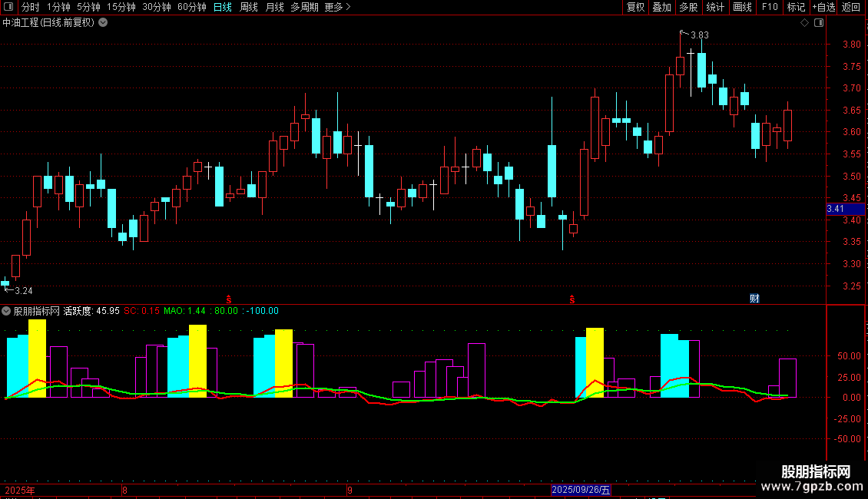Click the 叠加 overlay button
The width and height of the screenshot is (868, 499).
tap(661, 7)
